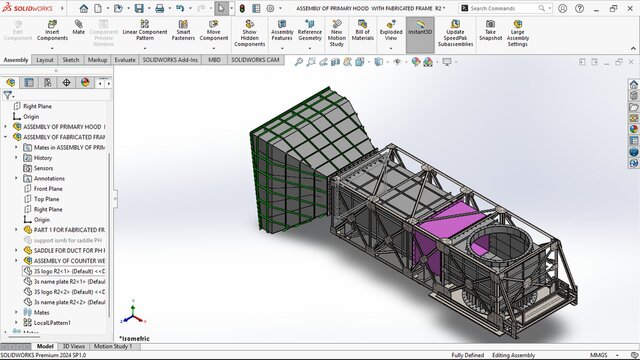Open the Evaluate tab
Viewport: 640px width, 360px height.
click(125, 60)
